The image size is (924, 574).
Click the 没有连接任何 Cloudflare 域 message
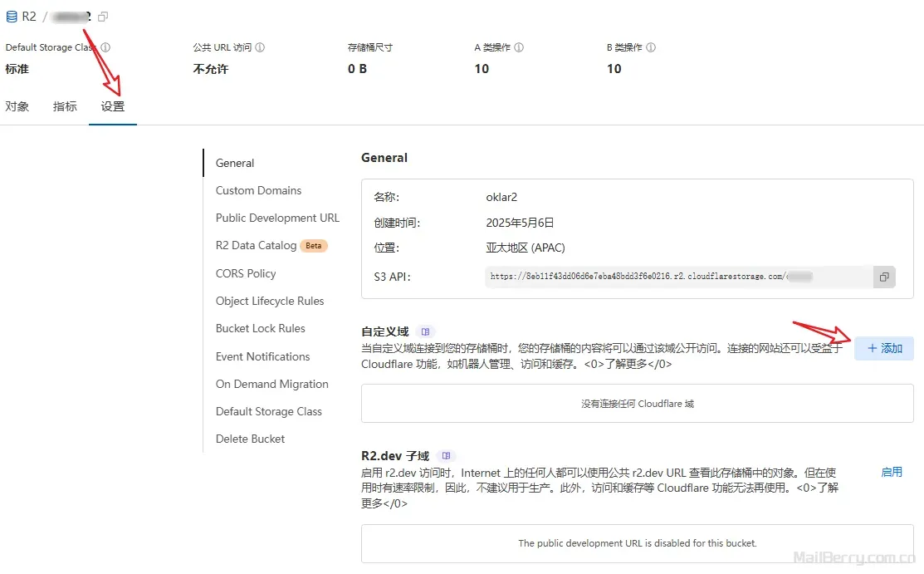638,404
